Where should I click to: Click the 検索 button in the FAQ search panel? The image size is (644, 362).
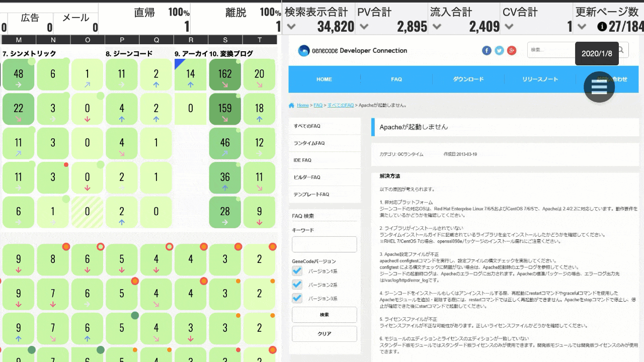pyautogui.click(x=324, y=315)
